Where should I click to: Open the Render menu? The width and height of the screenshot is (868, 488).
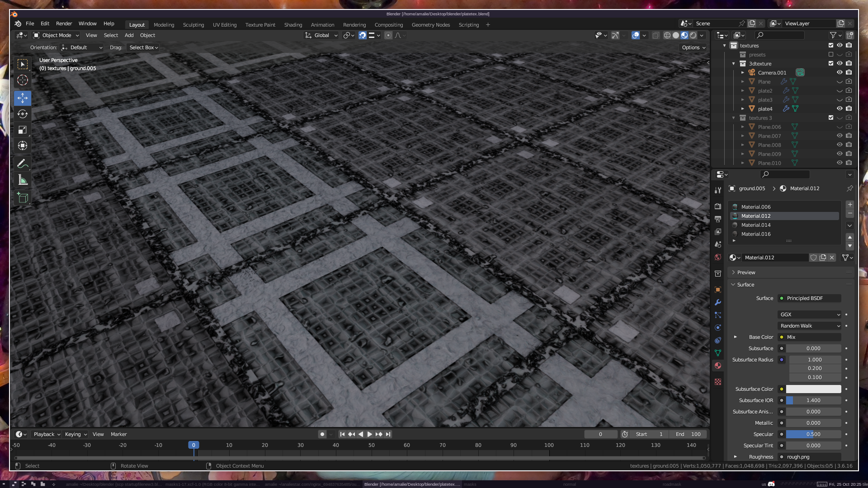(64, 23)
